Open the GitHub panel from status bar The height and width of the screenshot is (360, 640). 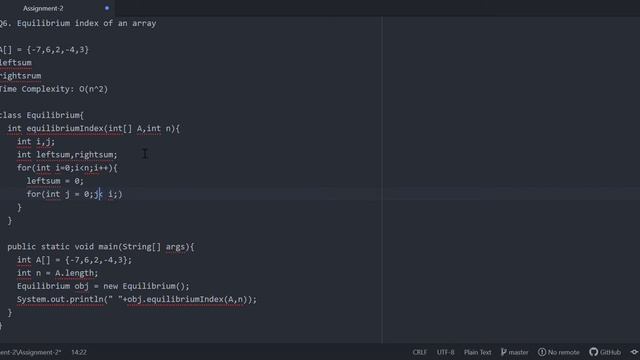[605, 352]
